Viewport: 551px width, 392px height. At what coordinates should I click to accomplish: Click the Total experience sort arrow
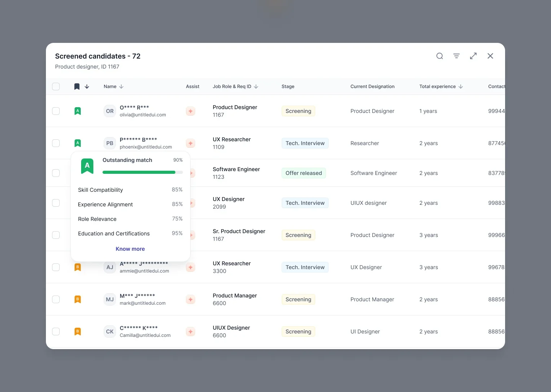460,87
